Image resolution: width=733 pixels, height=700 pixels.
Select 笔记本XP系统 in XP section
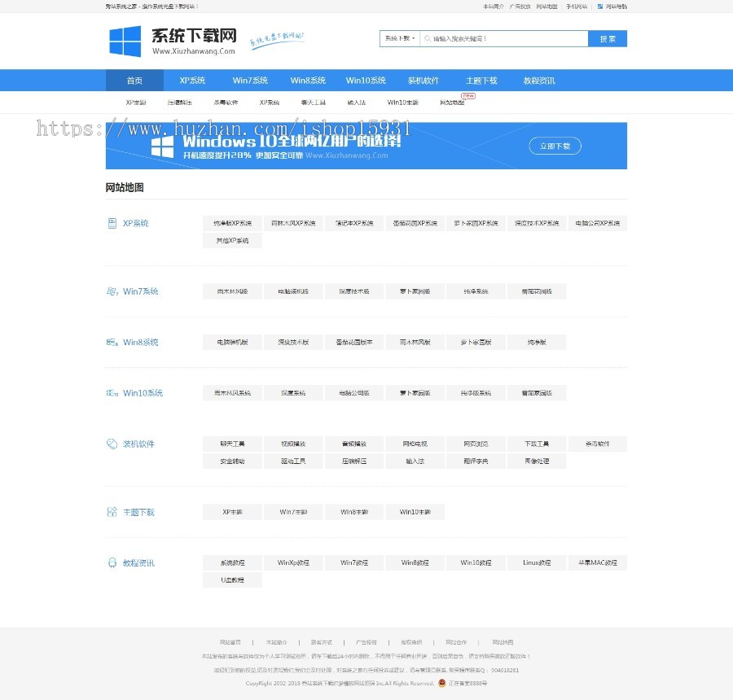(x=354, y=223)
